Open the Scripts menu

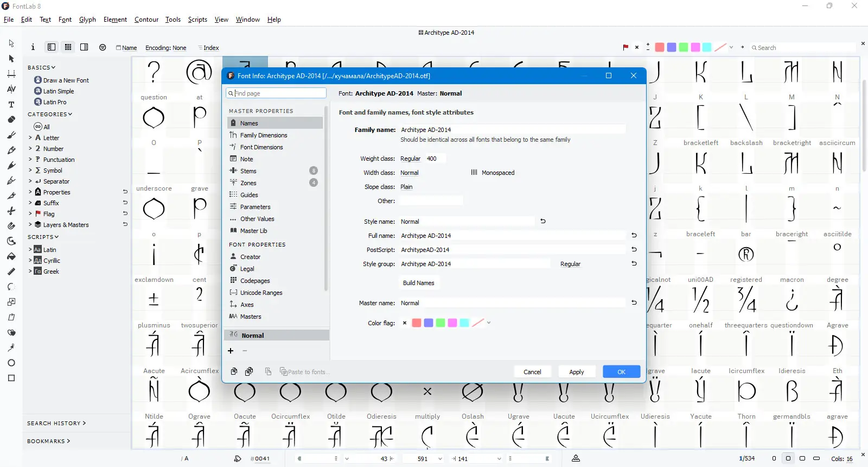coord(197,20)
